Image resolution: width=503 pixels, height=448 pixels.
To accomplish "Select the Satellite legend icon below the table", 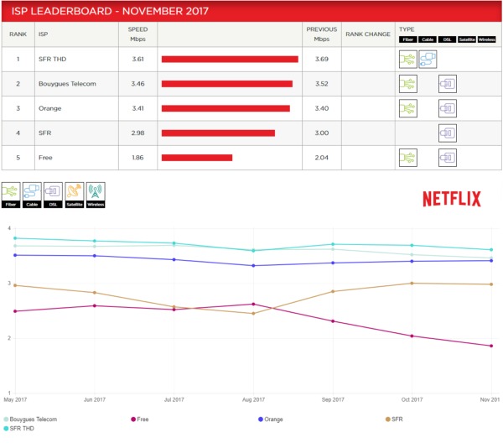I will [x=75, y=195].
